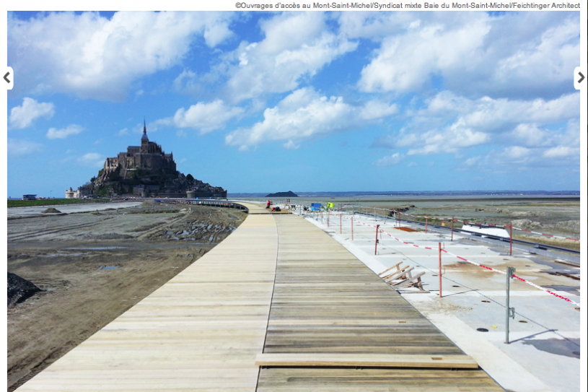
Task: Go to the previous slideshow image
Action: click(7, 78)
